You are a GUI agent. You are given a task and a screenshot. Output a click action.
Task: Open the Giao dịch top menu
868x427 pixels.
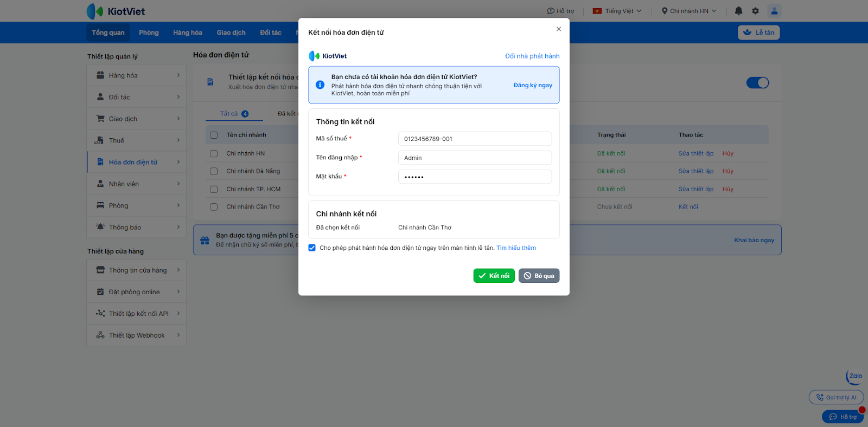[231, 33]
